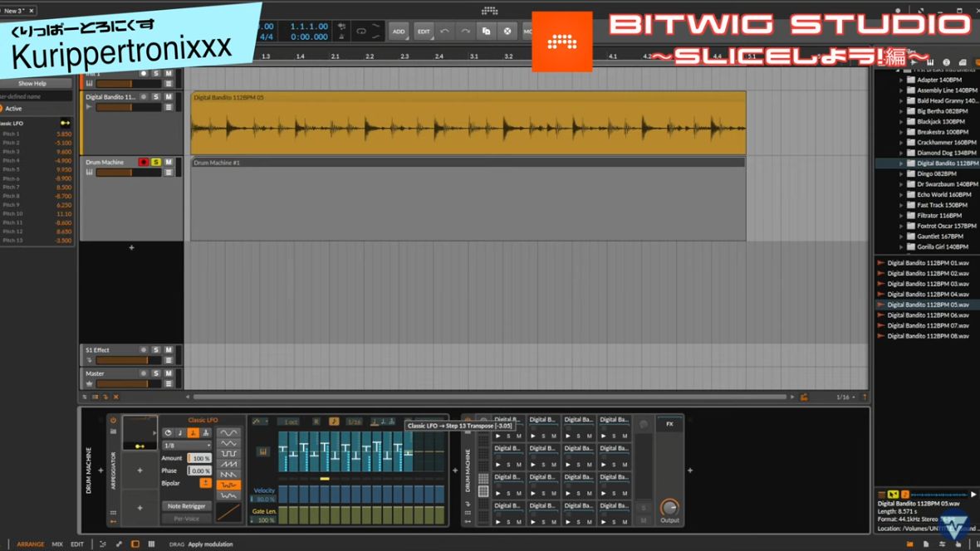Open the ADD menu in the toolbar
The width and height of the screenshot is (980, 551).
(398, 32)
